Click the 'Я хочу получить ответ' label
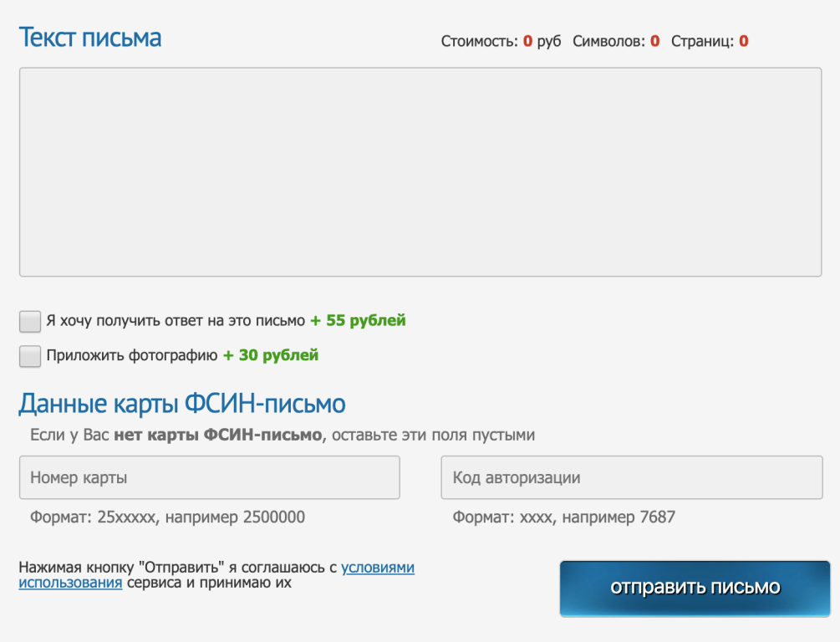This screenshot has width=840, height=642. coord(176,321)
